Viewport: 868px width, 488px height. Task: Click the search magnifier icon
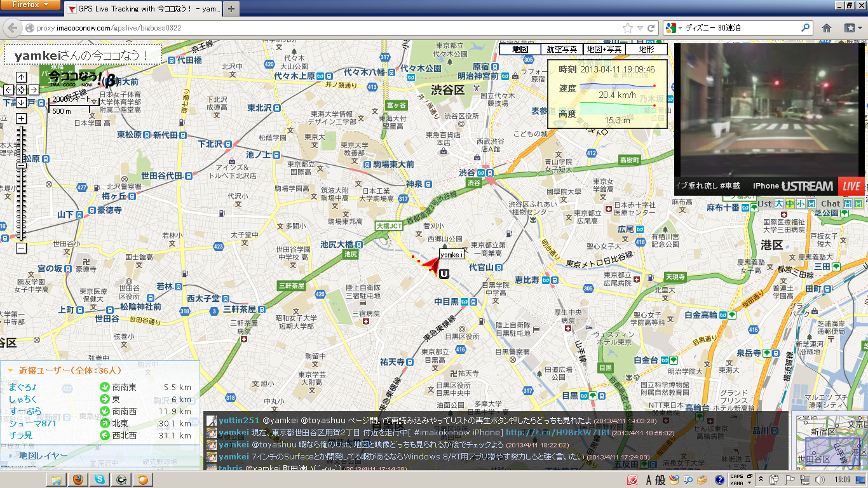(x=806, y=28)
